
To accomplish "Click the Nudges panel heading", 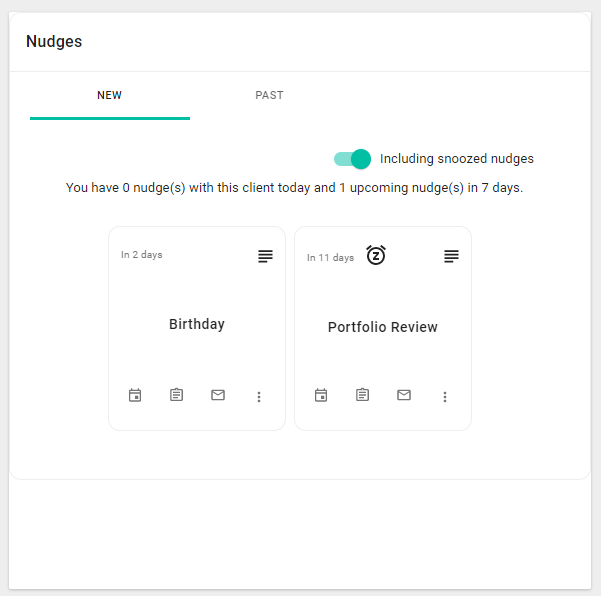I will point(54,42).
